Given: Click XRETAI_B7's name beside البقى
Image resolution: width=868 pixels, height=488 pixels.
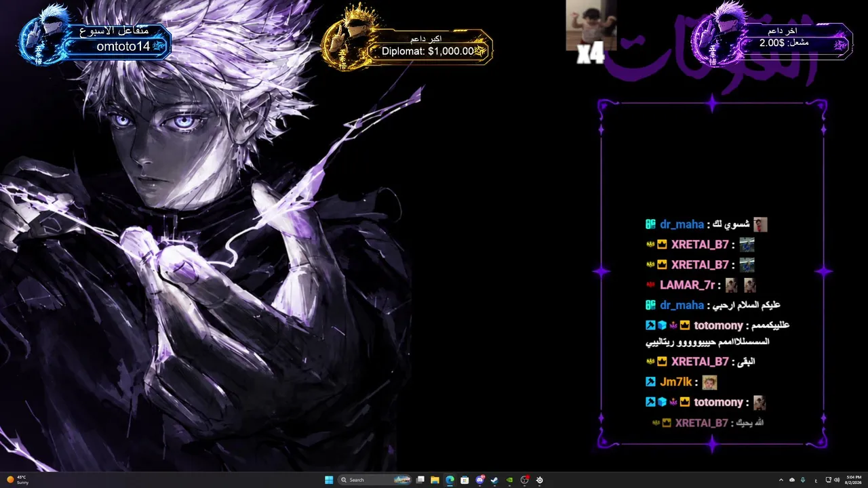Looking at the screenshot, I should click(700, 362).
